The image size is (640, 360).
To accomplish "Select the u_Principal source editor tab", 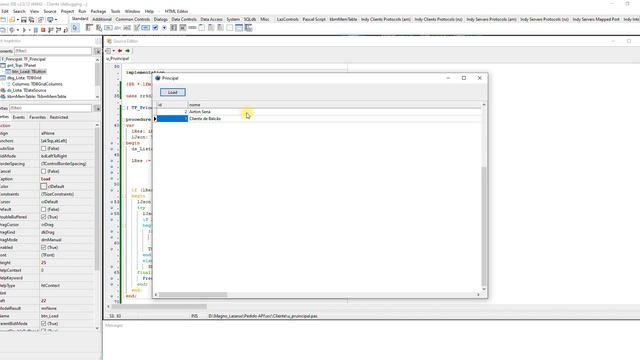I will click(118, 58).
